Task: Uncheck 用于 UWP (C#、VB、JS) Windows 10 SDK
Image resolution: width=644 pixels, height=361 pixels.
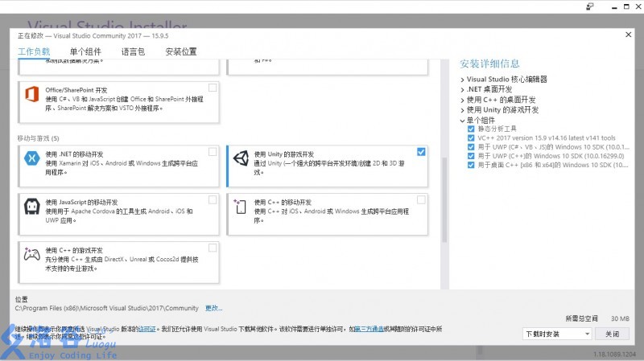Action: pos(471,147)
